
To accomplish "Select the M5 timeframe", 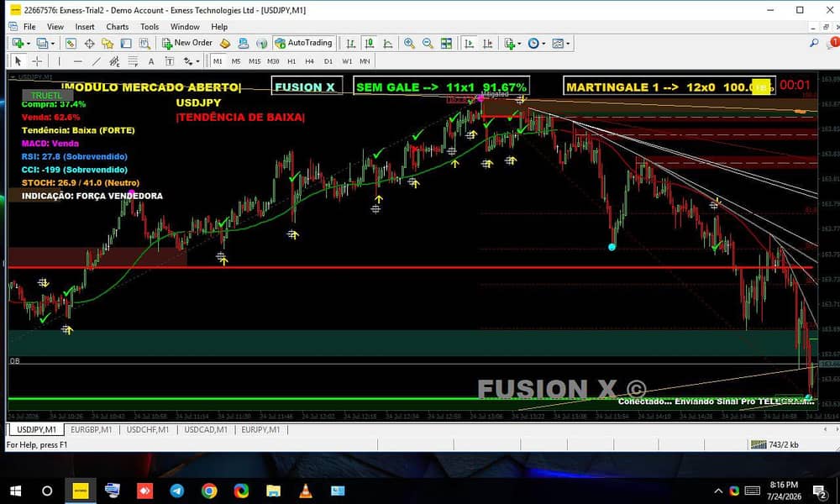I will pos(236,61).
